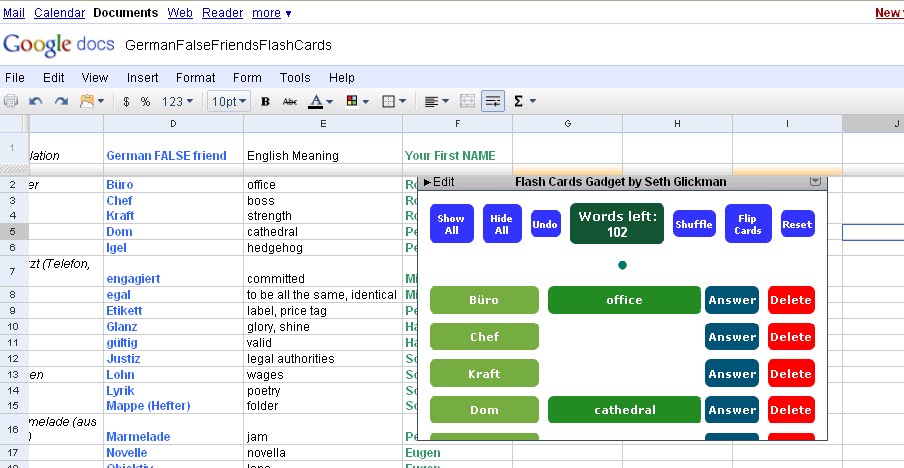The height and width of the screenshot is (468, 904).
Task: Open the 123 number format dropdown
Action: [x=177, y=101]
